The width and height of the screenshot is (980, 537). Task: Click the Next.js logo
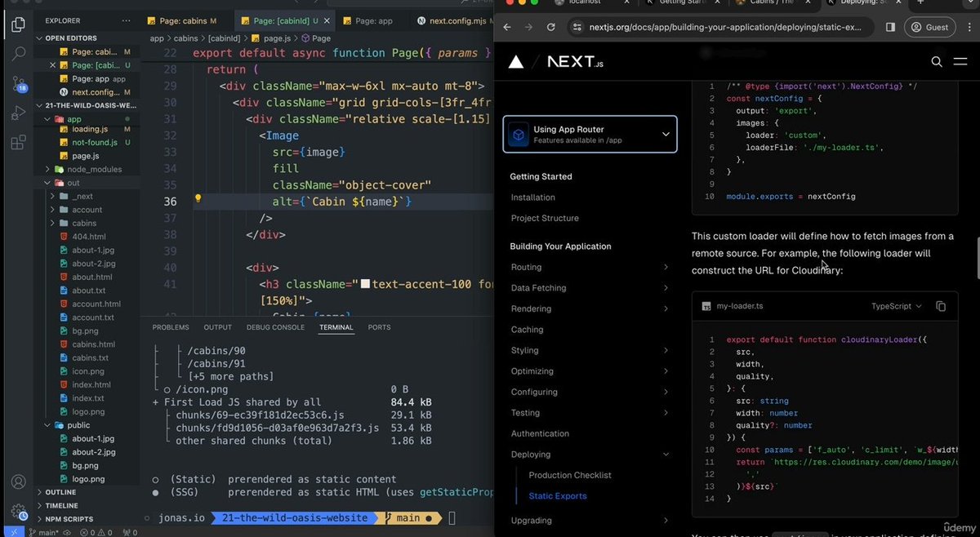click(x=575, y=61)
